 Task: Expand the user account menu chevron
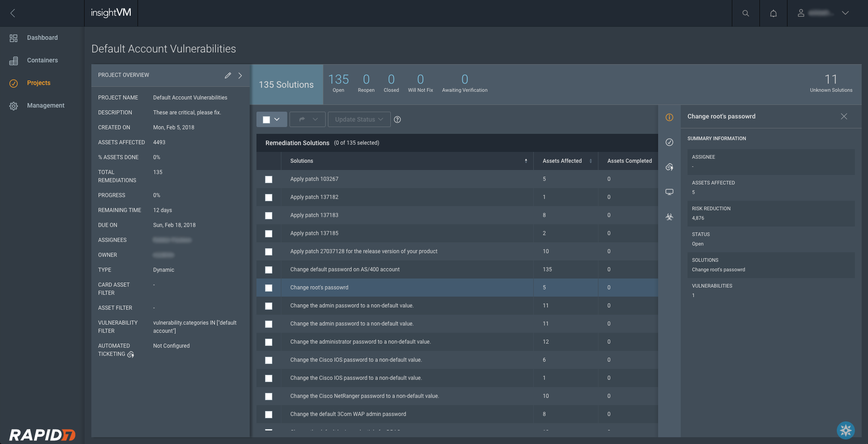point(845,13)
